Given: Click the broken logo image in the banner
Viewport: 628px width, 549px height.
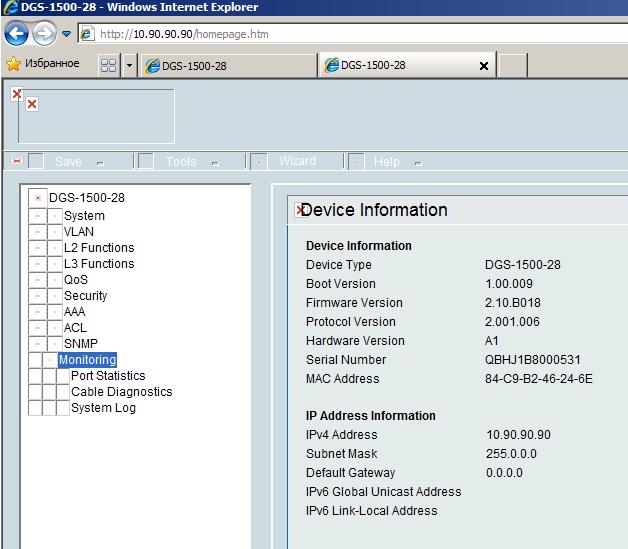Looking at the screenshot, I should coord(32,104).
